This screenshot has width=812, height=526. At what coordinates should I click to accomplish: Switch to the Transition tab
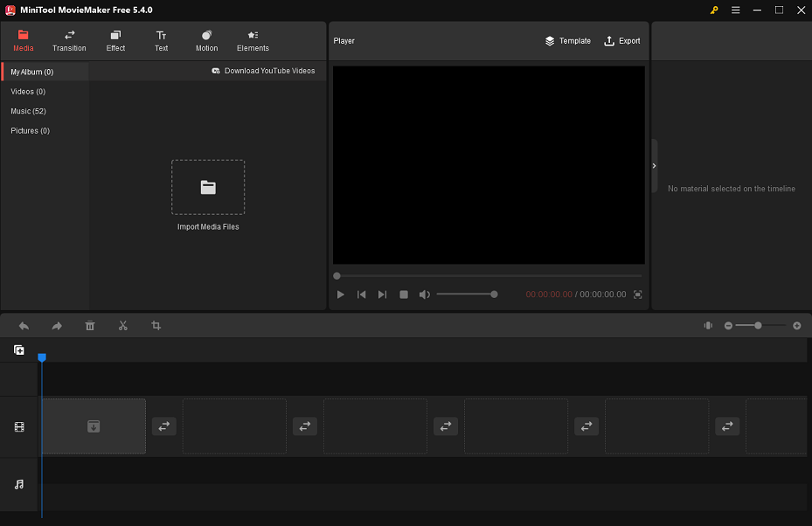pos(69,41)
